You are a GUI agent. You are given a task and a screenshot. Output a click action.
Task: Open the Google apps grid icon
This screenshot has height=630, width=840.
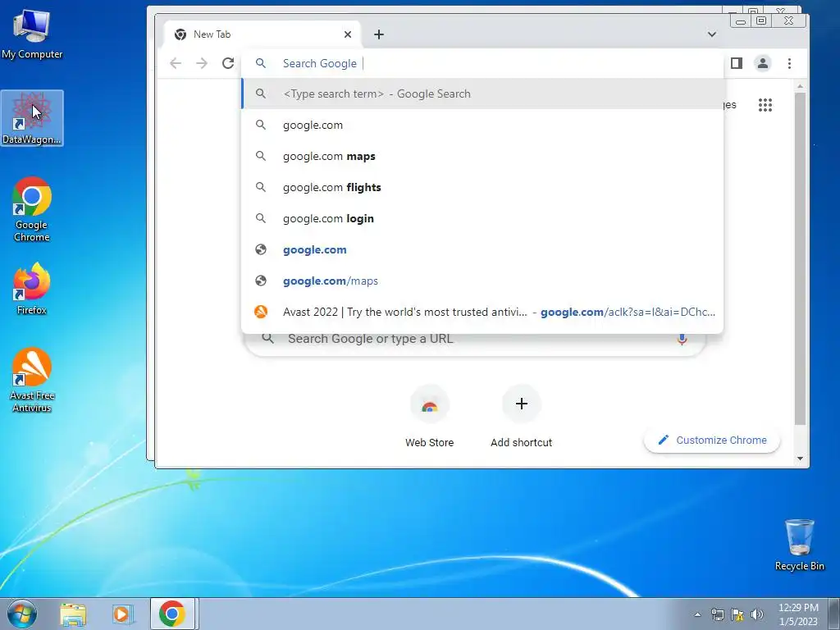point(765,105)
